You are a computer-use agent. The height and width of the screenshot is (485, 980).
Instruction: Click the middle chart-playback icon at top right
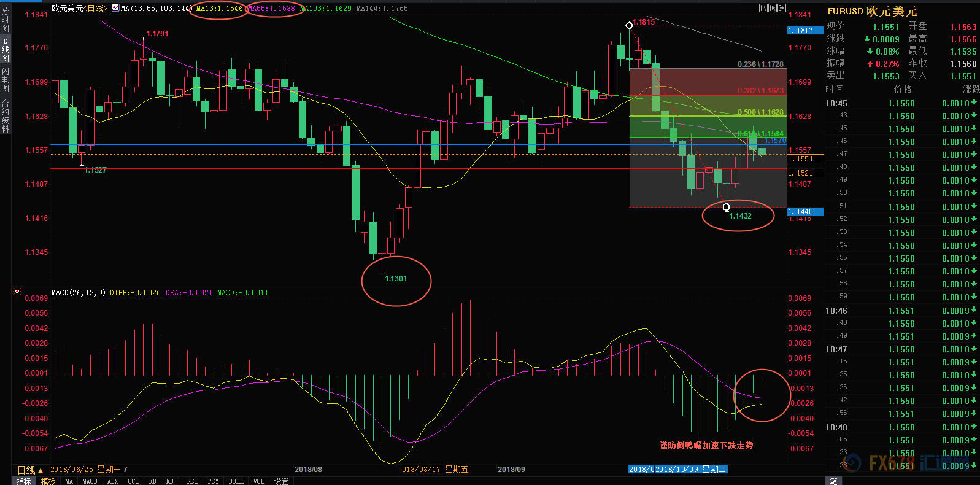click(773, 8)
